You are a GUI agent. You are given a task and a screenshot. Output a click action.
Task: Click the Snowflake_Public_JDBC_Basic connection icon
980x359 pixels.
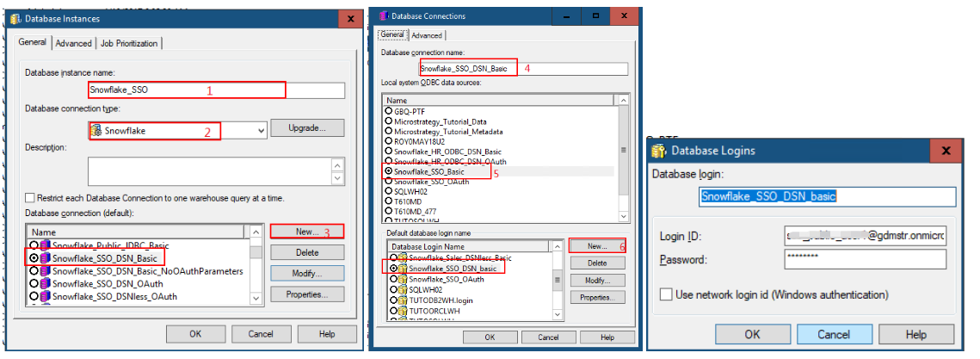(46, 244)
